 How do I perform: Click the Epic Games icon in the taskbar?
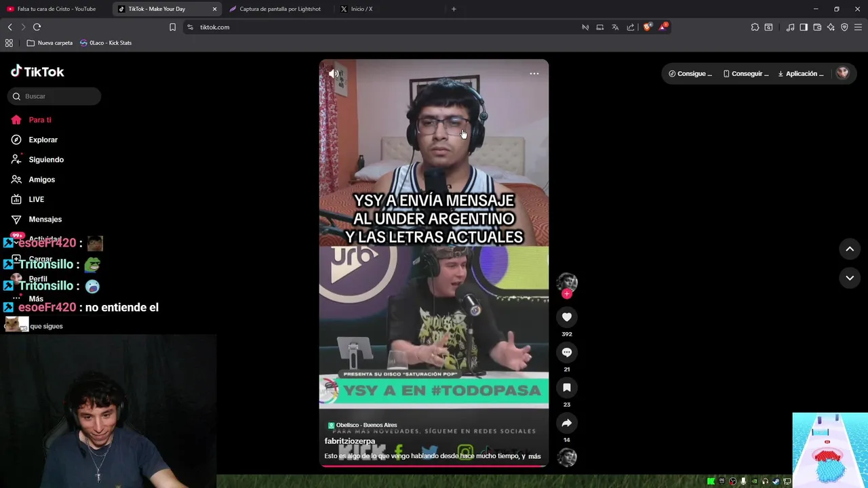[722, 481]
